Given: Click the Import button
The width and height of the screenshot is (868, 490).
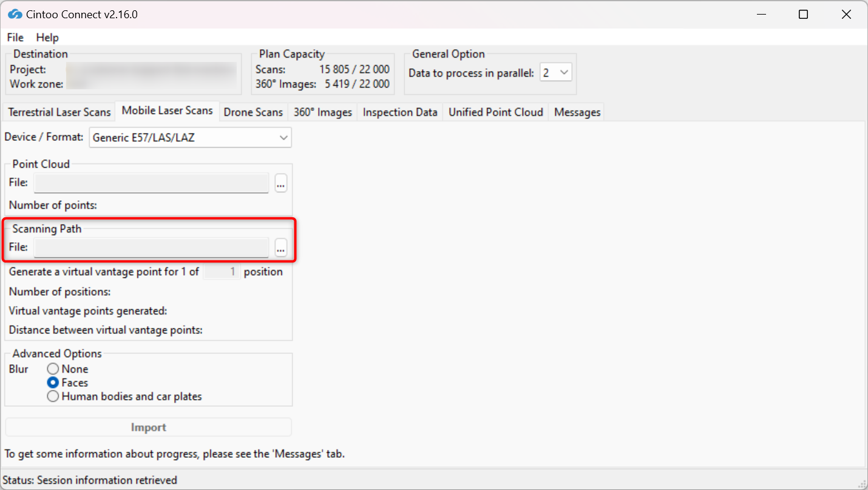Looking at the screenshot, I should tap(149, 427).
